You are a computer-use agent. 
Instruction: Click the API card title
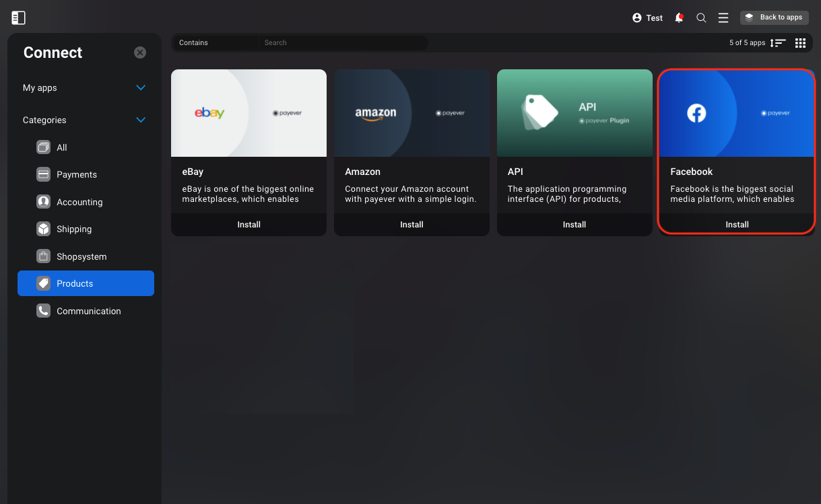click(515, 172)
